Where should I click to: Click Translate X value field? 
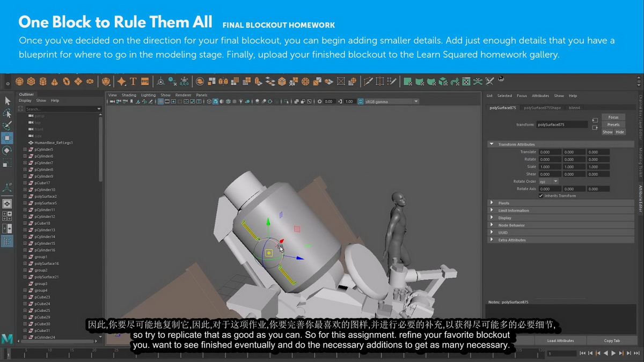tap(550, 152)
